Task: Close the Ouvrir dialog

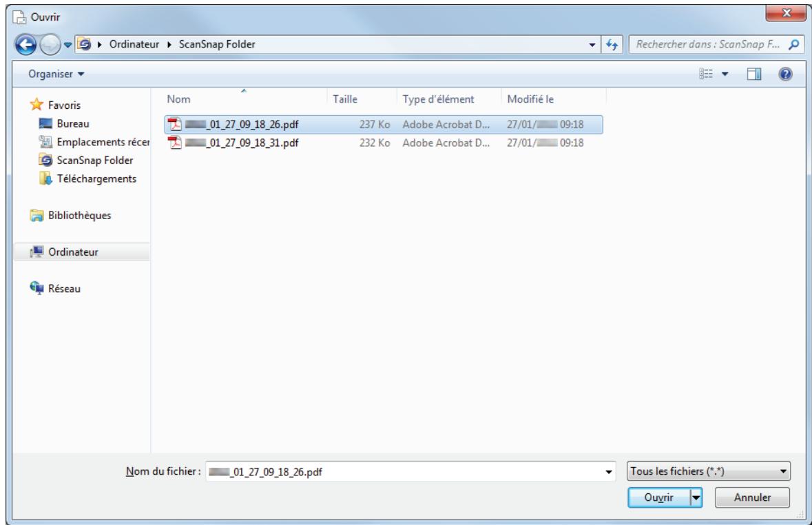Action: pos(786,14)
